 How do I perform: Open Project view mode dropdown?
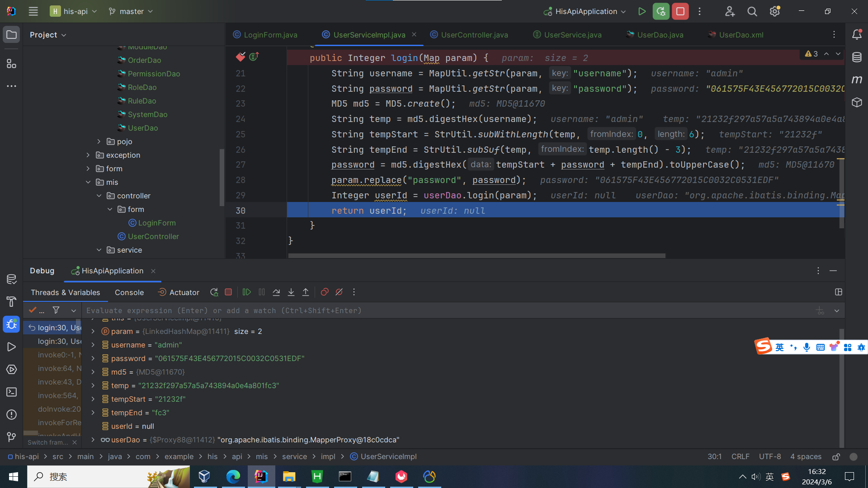point(48,35)
